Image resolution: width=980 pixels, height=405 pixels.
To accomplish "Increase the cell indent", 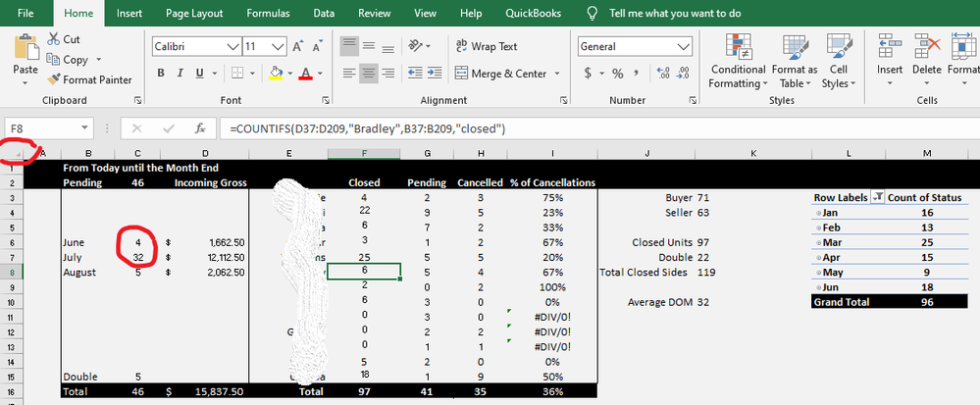I will [435, 74].
